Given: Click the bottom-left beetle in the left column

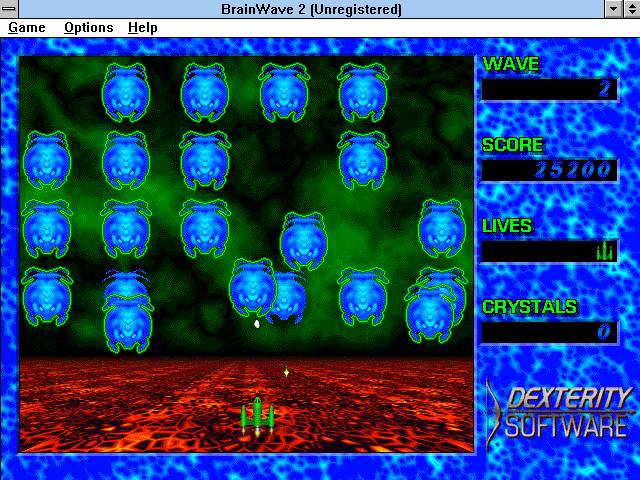Looking at the screenshot, I should [47, 297].
